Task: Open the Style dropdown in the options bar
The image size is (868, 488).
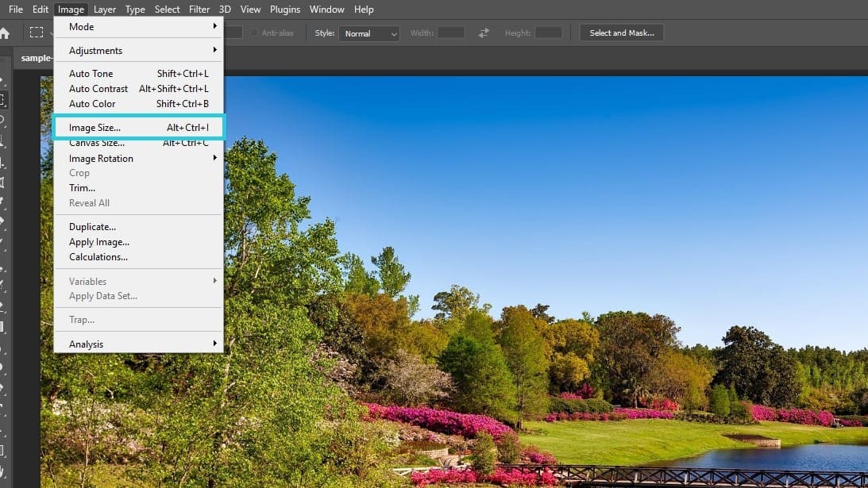Action: (x=368, y=33)
